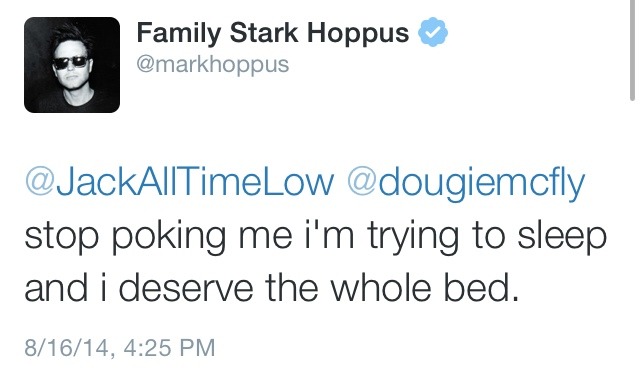The width and height of the screenshot is (640, 378).
Task: Click the '@' symbol before JackAllTimeLow
Action: (x=40, y=181)
